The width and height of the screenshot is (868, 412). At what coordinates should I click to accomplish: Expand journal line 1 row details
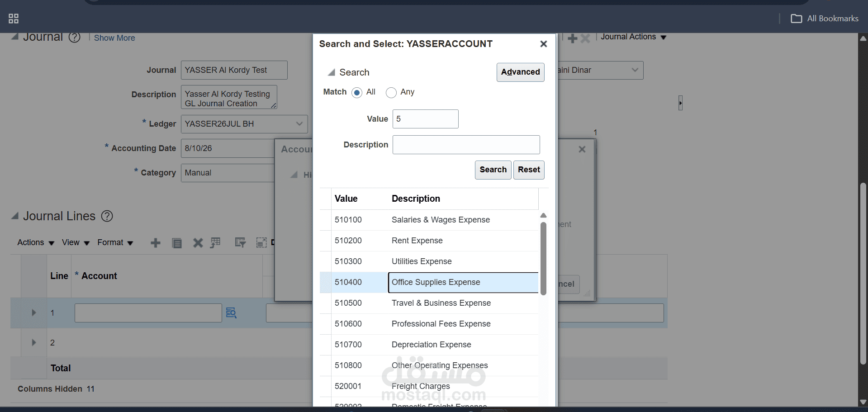pyautogui.click(x=34, y=313)
